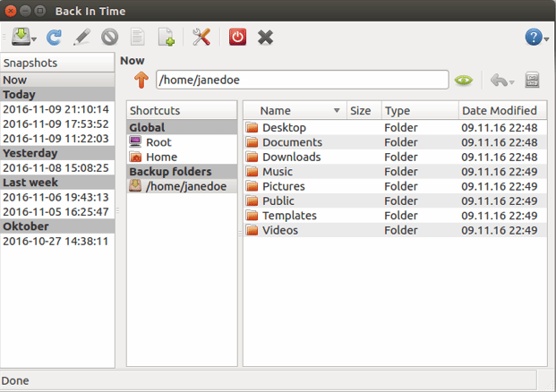The image size is (556, 392).
Task: Open the Settings tools icon
Action: point(201,37)
